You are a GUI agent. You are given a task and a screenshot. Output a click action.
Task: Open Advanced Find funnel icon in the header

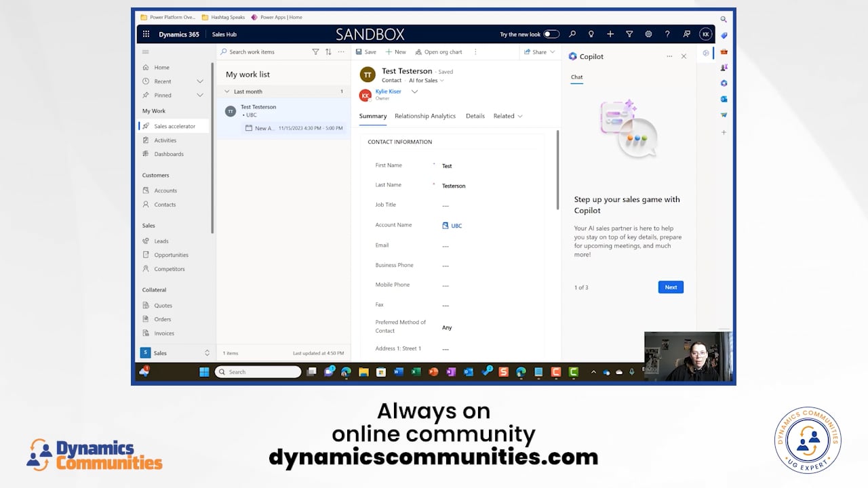[629, 34]
